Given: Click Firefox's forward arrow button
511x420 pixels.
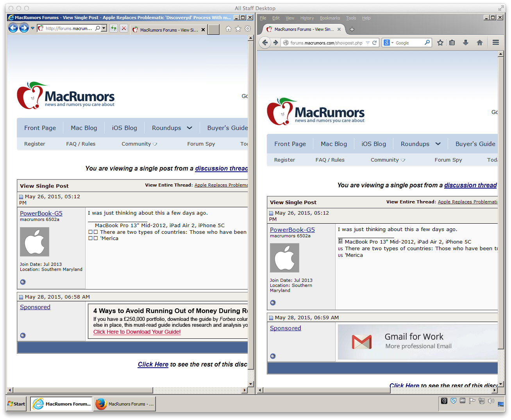Looking at the screenshot, I should pos(276,43).
